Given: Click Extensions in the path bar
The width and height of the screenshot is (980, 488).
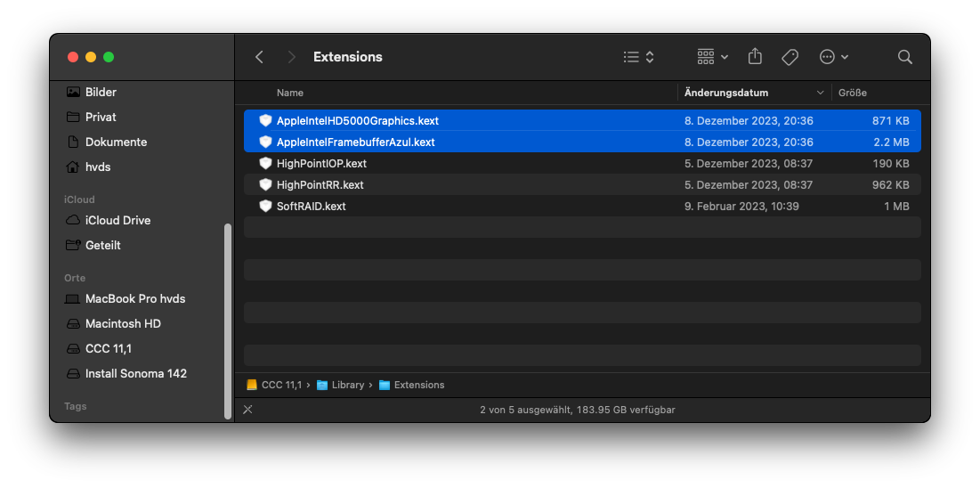Looking at the screenshot, I should (418, 385).
